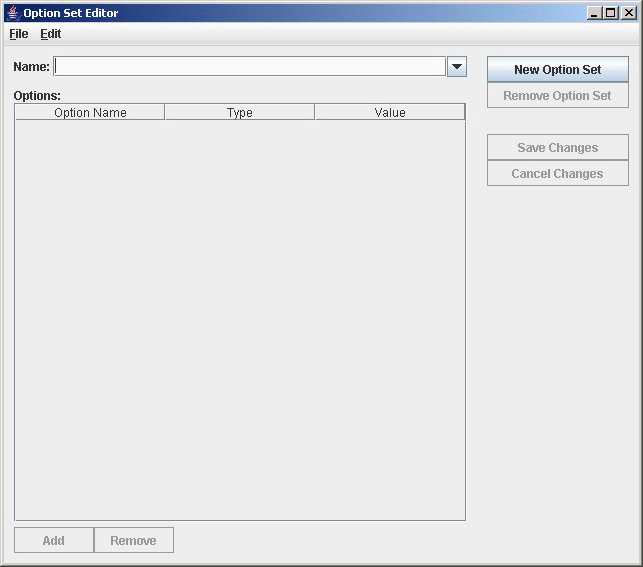This screenshot has height=567, width=643.
Task: Click the Add button below options table
Action: click(x=54, y=540)
